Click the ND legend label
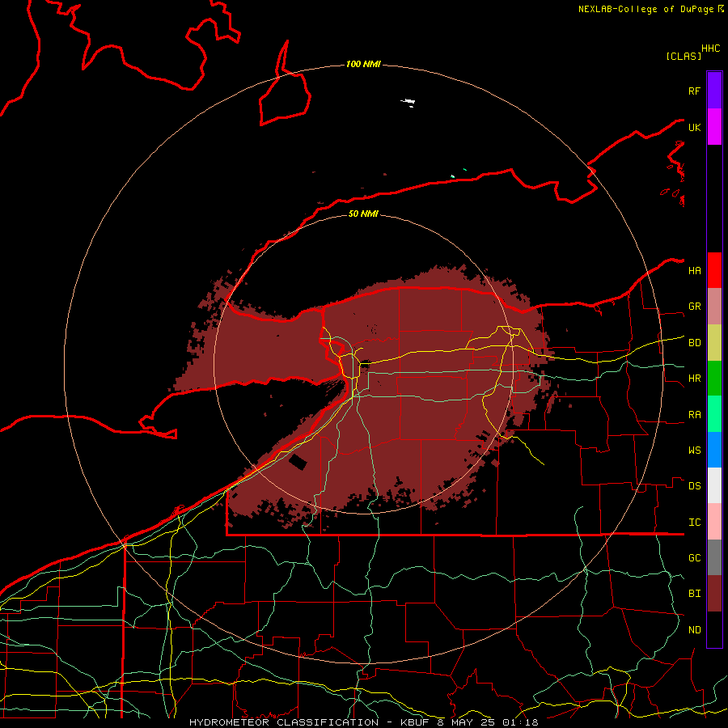The width and height of the screenshot is (728, 728). pyautogui.click(x=694, y=630)
